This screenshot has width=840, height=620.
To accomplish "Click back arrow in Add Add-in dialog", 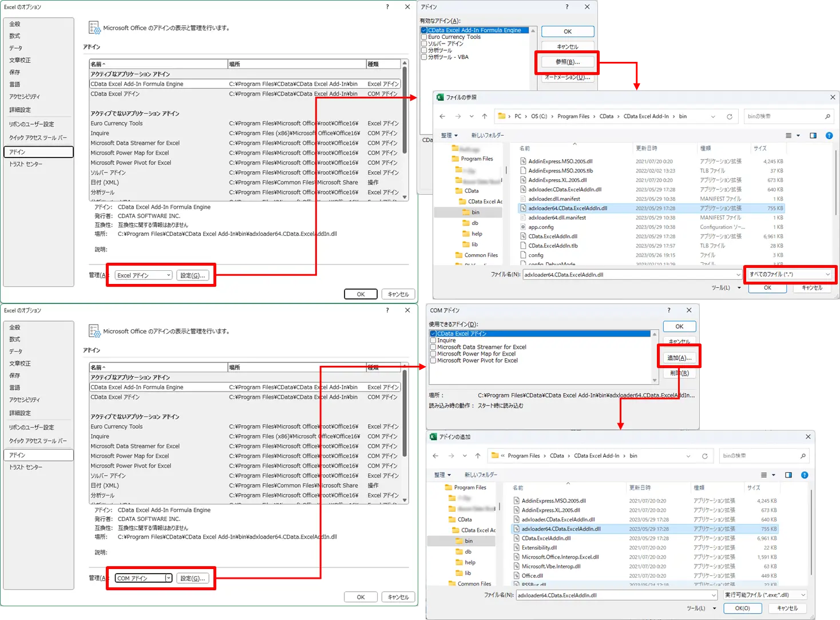I will pyautogui.click(x=435, y=456).
